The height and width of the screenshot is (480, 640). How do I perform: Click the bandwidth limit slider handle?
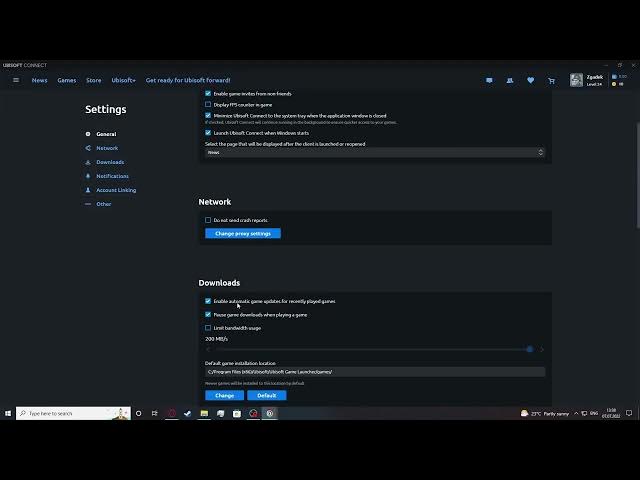[530, 349]
